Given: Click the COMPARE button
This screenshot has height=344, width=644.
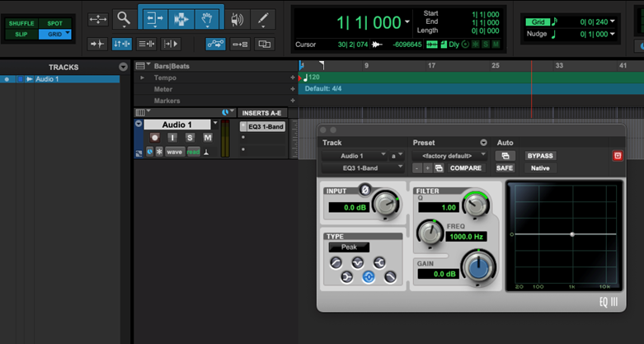Looking at the screenshot, I should [466, 168].
